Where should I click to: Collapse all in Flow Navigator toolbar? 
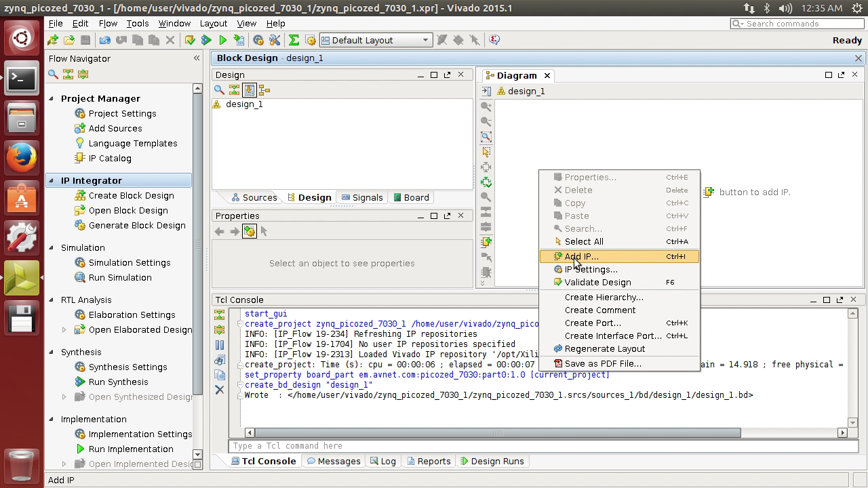68,74
